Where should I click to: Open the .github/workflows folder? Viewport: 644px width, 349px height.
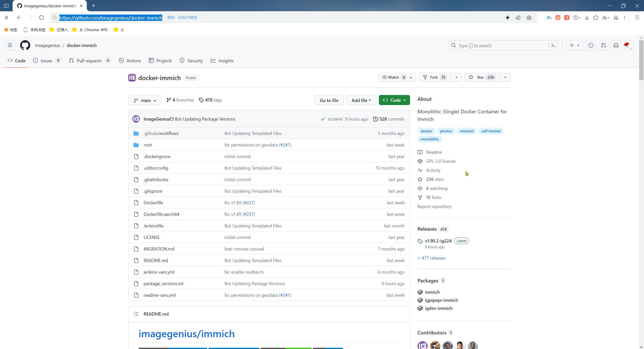pyautogui.click(x=161, y=133)
